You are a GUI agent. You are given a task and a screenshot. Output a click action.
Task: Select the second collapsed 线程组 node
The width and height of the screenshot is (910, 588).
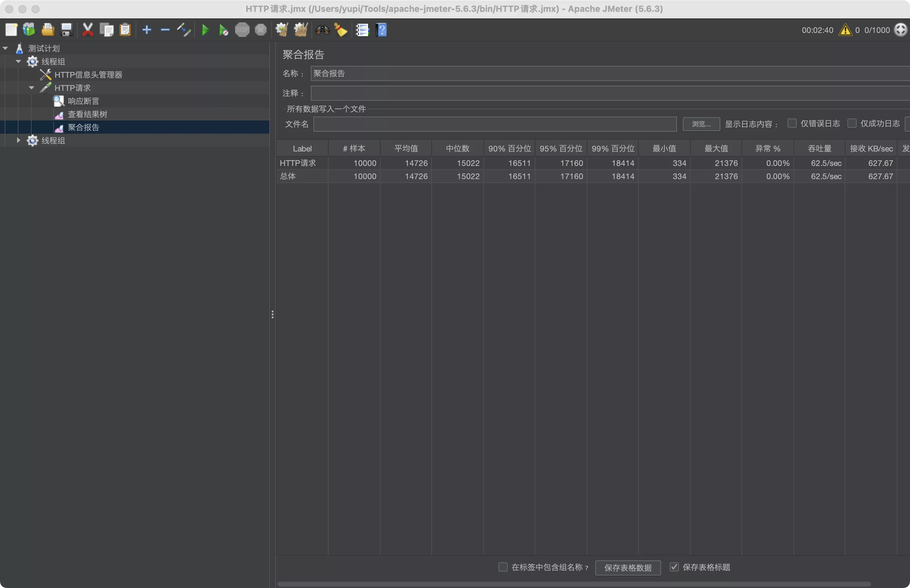tap(53, 140)
